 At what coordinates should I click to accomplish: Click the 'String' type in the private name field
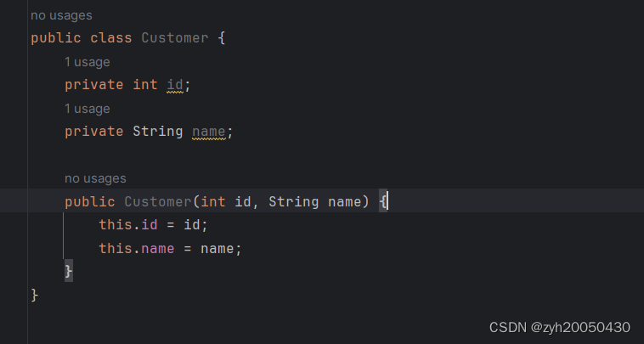(158, 132)
